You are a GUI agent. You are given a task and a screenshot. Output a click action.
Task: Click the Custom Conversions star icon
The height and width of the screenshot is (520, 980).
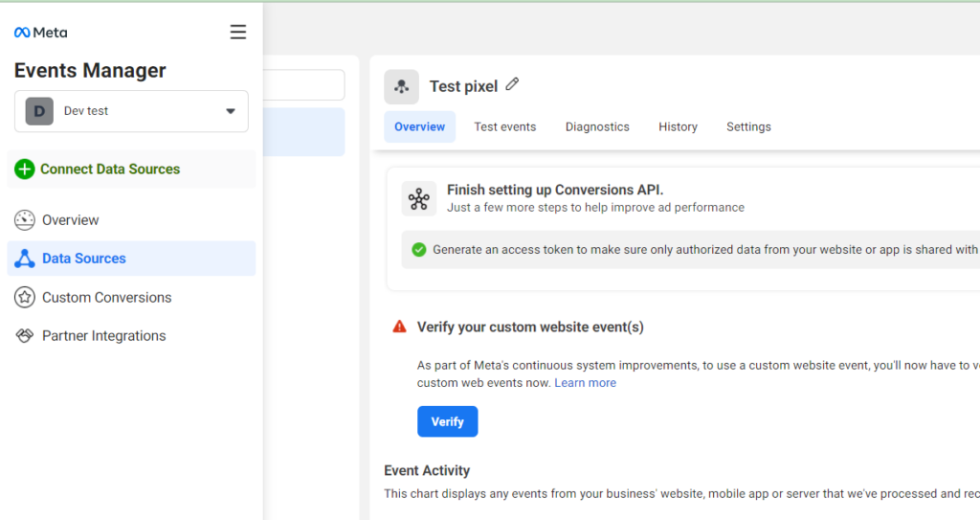coord(25,298)
